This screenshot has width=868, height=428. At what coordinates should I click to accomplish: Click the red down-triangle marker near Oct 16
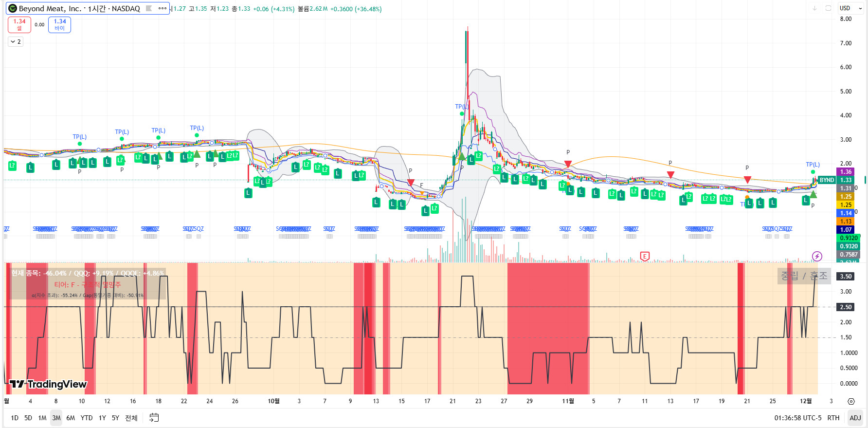point(411,183)
